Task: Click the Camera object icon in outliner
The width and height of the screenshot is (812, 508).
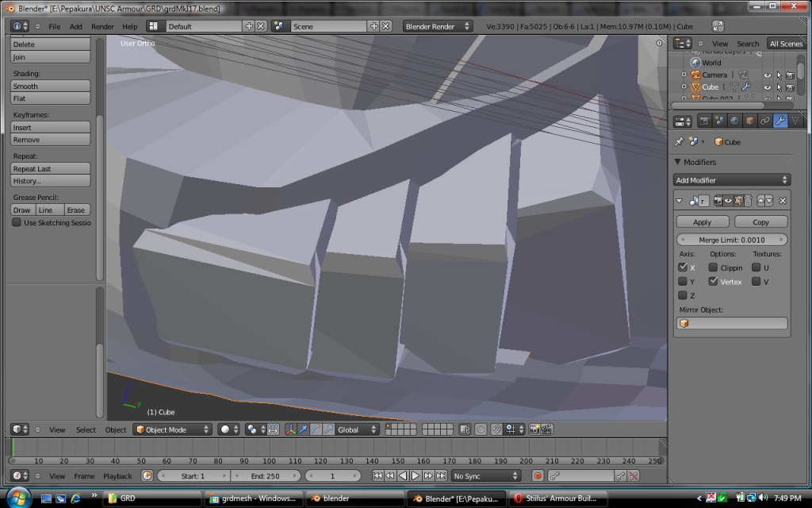Action: 695,75
